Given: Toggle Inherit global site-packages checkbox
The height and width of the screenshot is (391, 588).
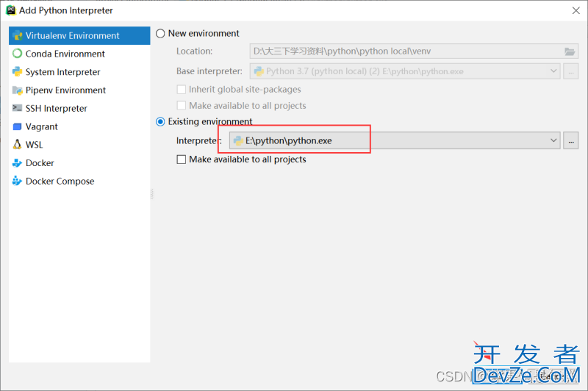Looking at the screenshot, I should [181, 89].
